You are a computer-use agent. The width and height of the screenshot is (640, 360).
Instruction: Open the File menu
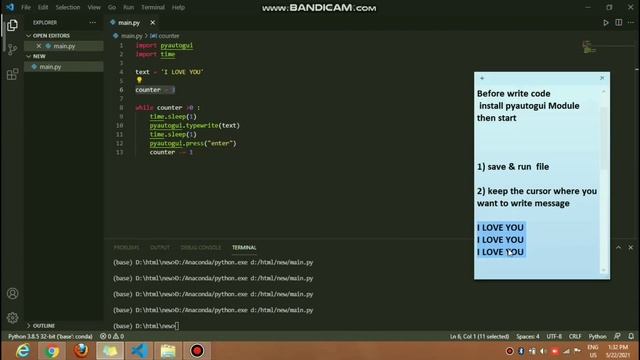point(26,7)
